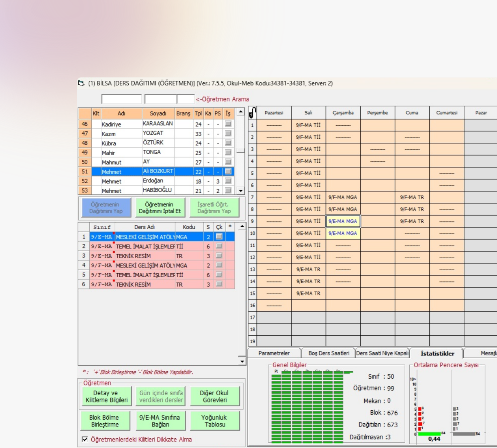Click 'Detay ve Kilitleme Bilgileri' button

pos(106,396)
